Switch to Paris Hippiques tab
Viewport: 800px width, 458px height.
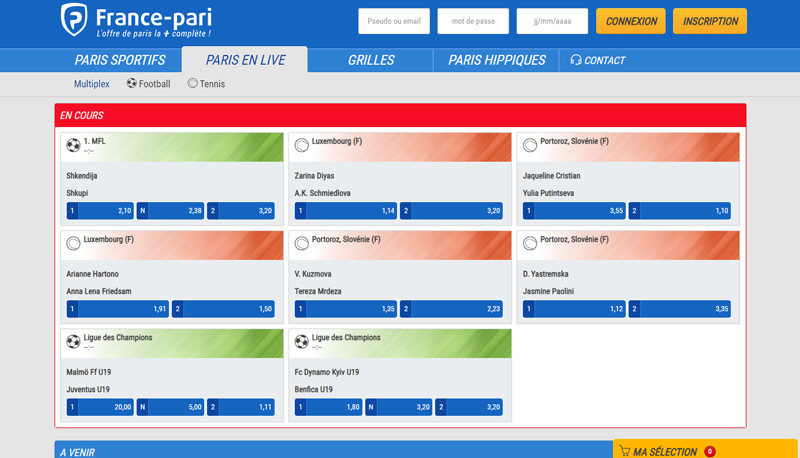496,60
